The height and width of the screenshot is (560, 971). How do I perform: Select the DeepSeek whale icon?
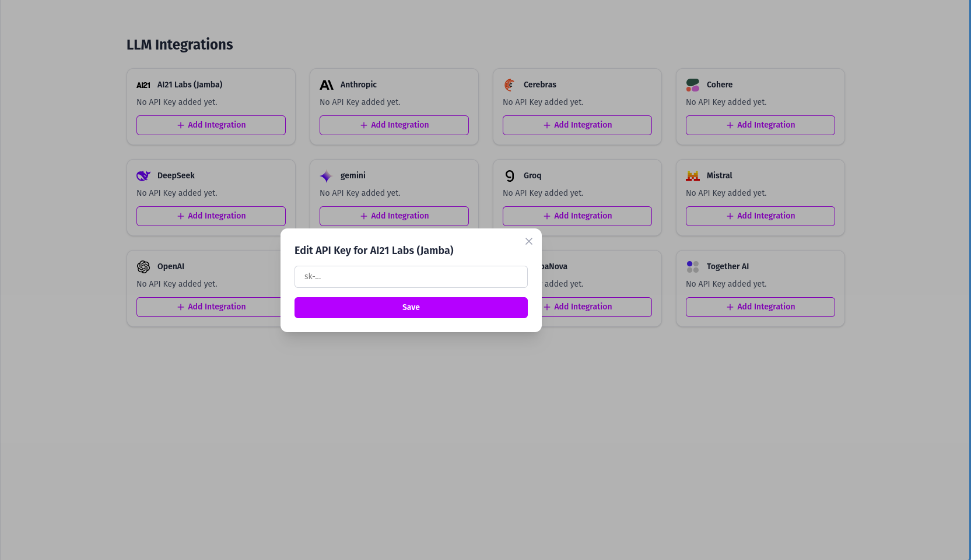[143, 175]
